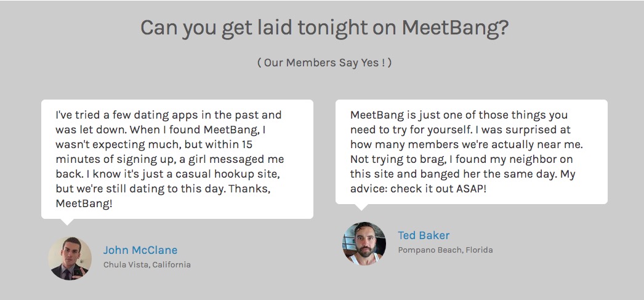Open the John McClane profile link
Viewport: 644px width, 300px height.
(140, 250)
